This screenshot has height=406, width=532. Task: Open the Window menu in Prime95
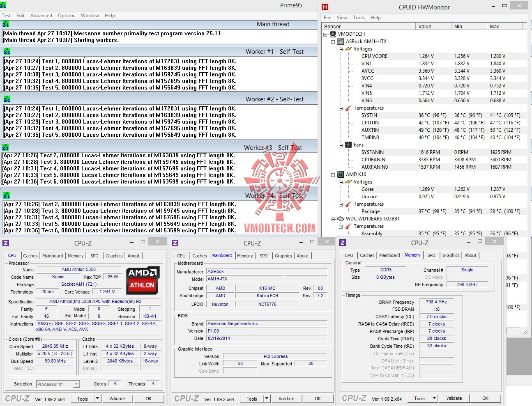[x=90, y=16]
